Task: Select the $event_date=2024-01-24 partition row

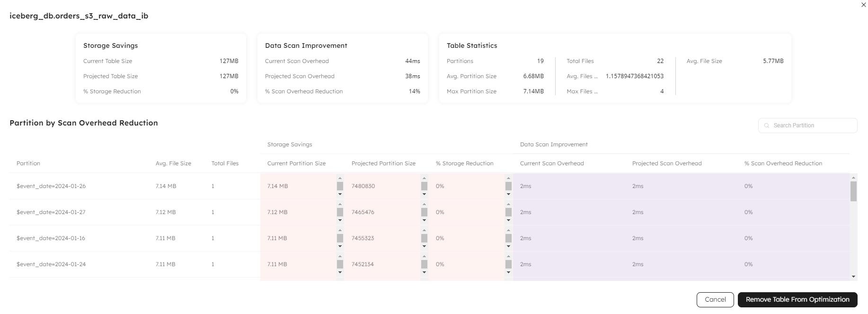Action: (51, 264)
